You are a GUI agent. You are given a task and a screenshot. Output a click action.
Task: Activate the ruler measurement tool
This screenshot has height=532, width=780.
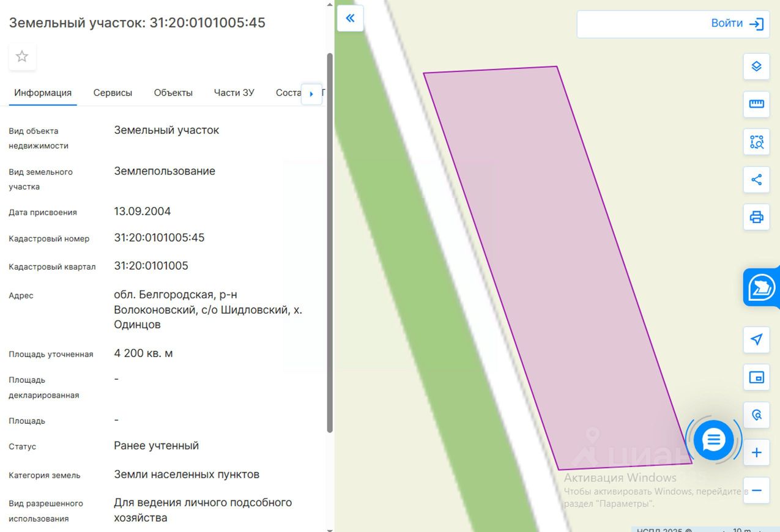[x=756, y=104]
